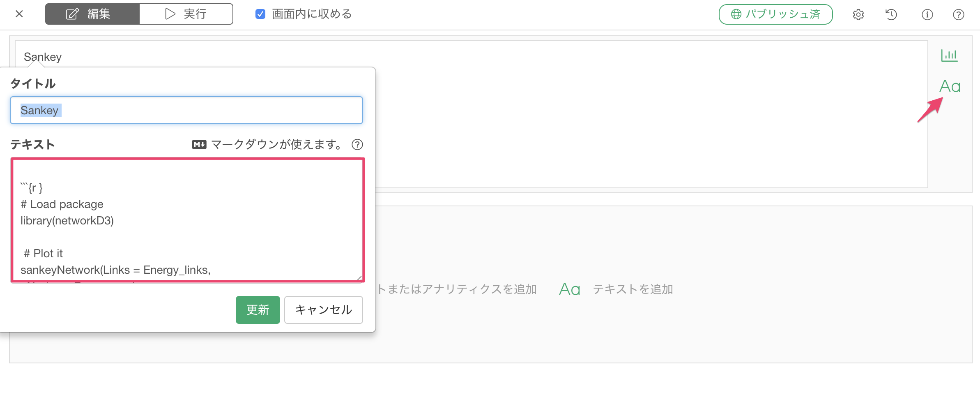980x402 pixels.
Task: Switch to 実行 run mode tab
Action: [x=186, y=14]
